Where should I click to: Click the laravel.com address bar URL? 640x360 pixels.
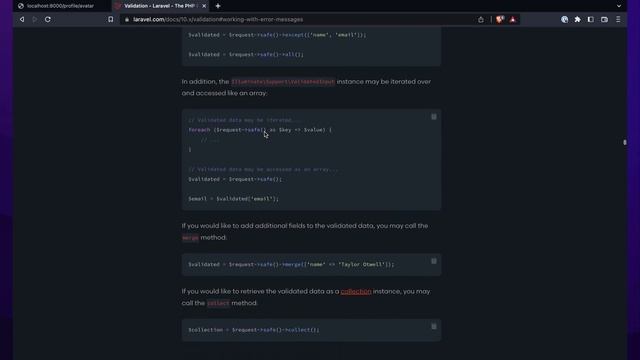tap(218, 20)
